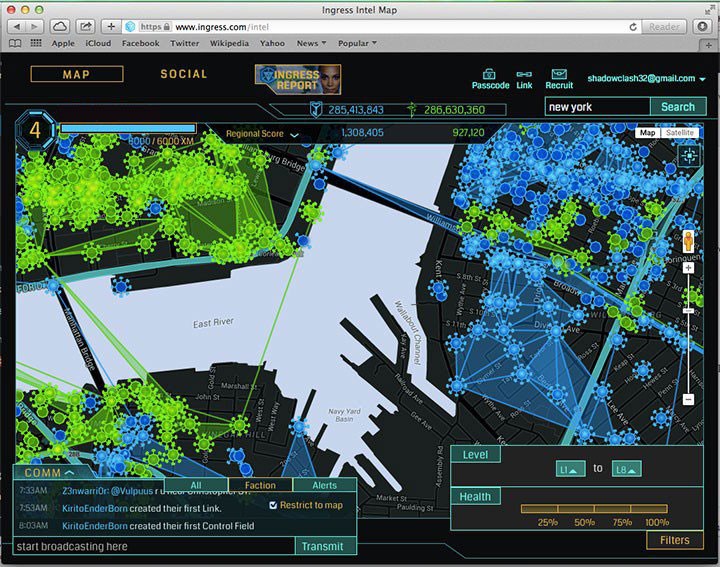Screen dimensions: 720x567
Task: Click the Enlightened faction score icon
Action: click(412, 109)
